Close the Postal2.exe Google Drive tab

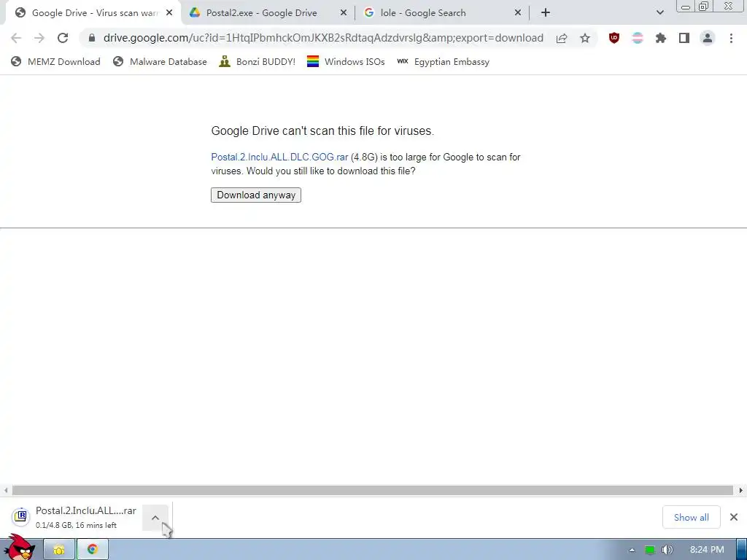344,13
